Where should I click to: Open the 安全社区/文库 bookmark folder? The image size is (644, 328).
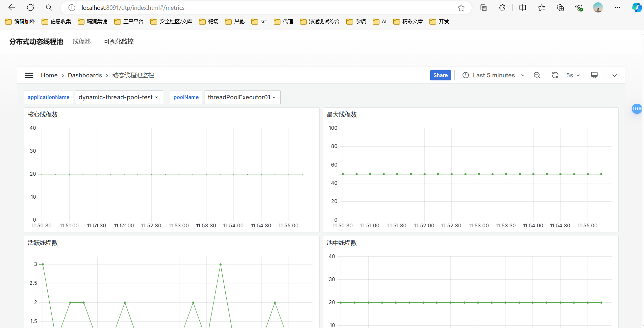click(x=171, y=22)
